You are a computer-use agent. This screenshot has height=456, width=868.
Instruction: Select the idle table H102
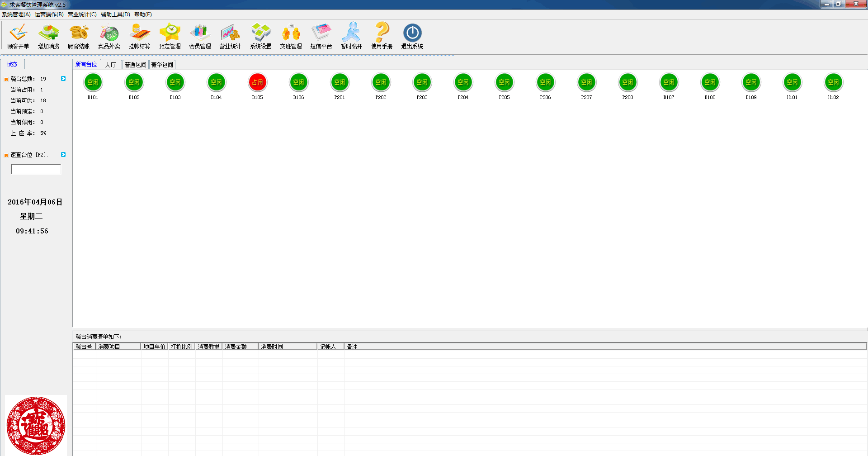coord(833,82)
